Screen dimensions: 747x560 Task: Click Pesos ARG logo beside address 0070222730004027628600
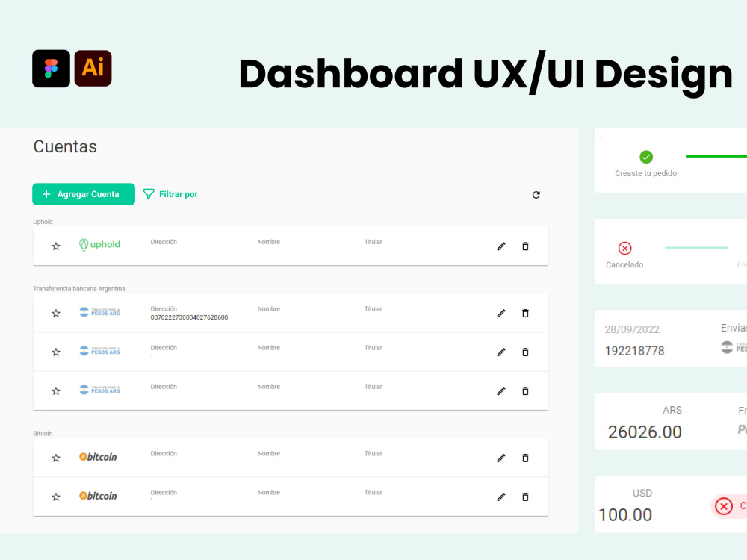[x=99, y=312]
